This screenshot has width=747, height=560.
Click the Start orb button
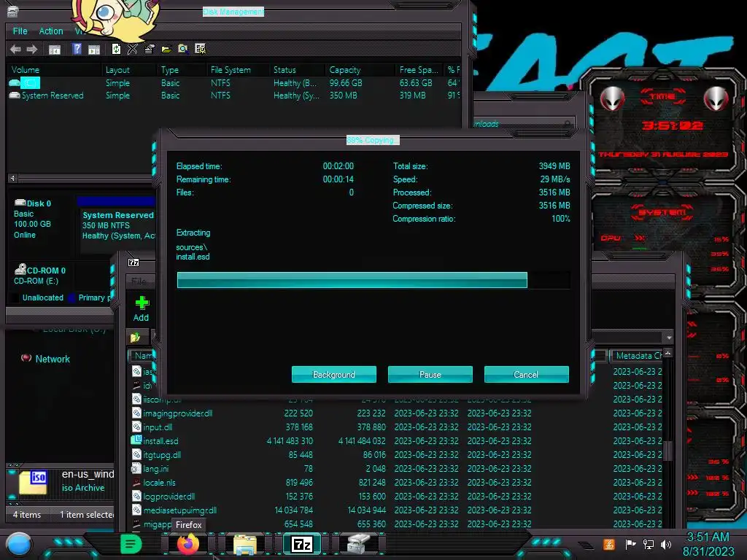[19, 545]
